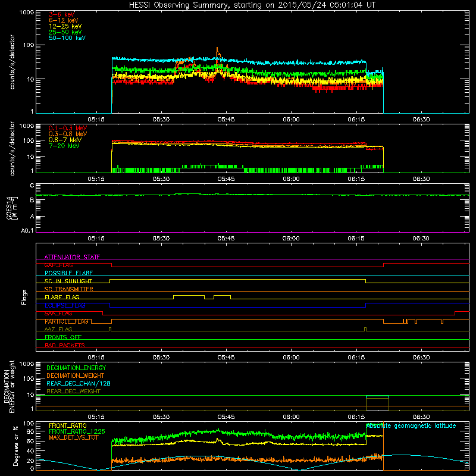
Task: Select the 12-25 keV legend label
Action: [65, 26]
